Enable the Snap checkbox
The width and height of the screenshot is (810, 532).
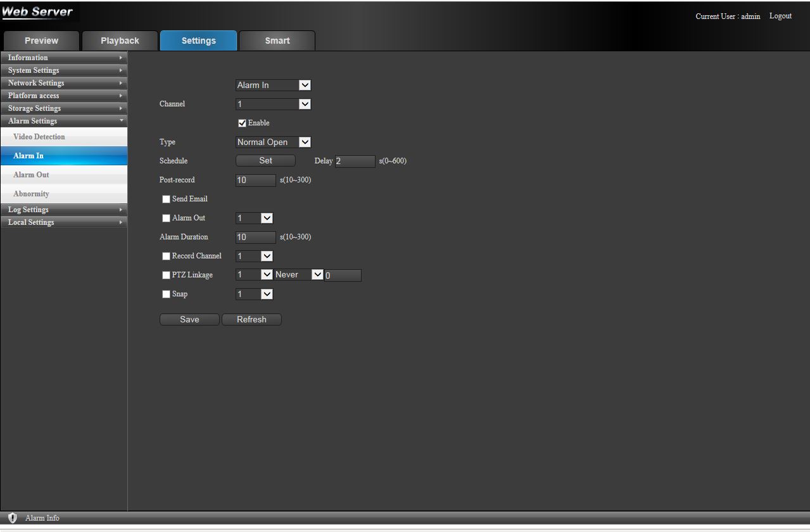[x=167, y=294]
